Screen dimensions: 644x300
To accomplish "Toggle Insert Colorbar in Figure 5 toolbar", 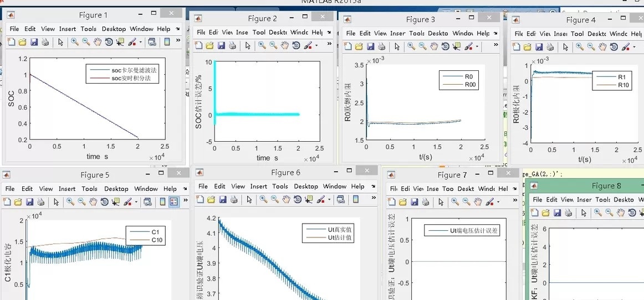I will point(162,201).
